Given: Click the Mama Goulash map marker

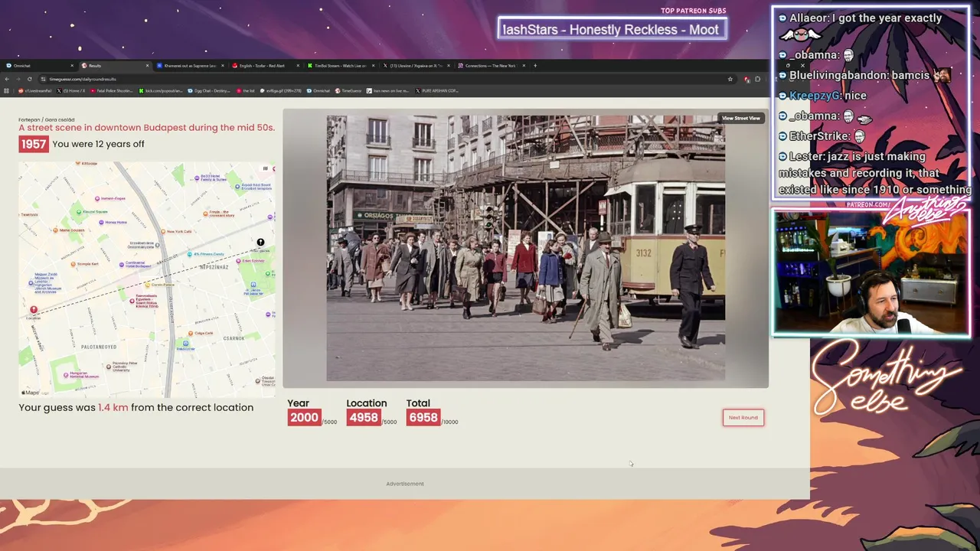Looking at the screenshot, I should [x=56, y=230].
